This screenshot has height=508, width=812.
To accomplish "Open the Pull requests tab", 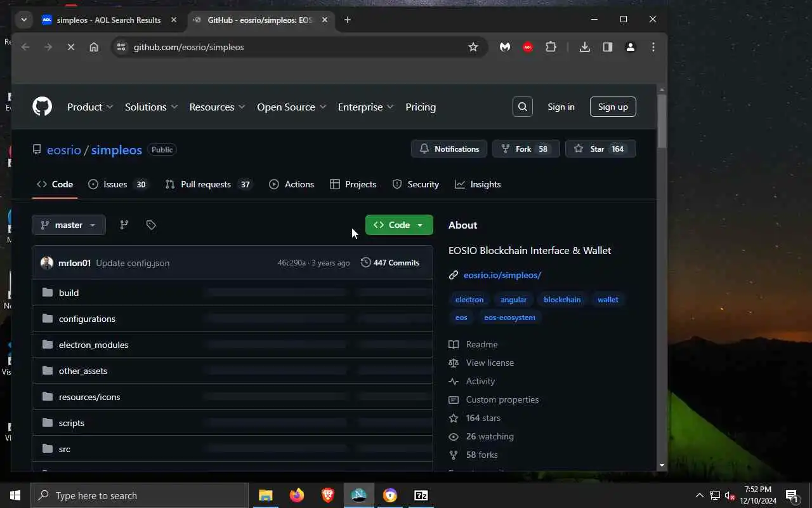I will 208,184.
